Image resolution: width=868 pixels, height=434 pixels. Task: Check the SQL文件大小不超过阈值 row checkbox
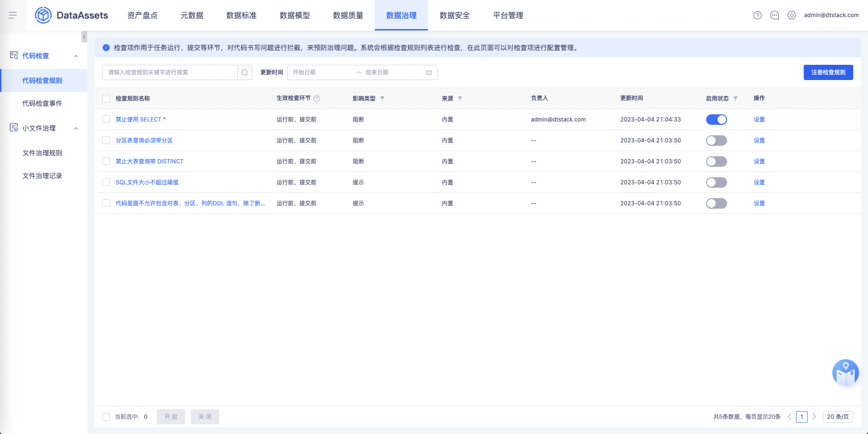[106, 182]
